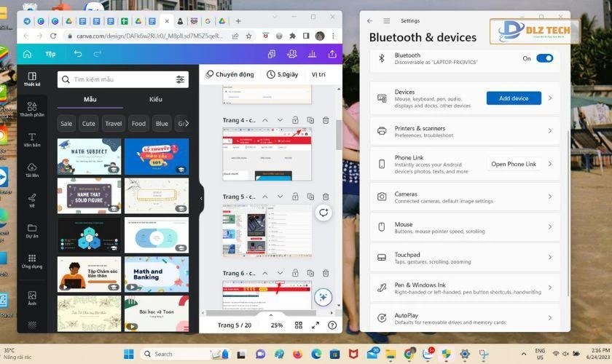Open AutoPlay settings row
Screen dimensions: 612x364
tap(465, 318)
